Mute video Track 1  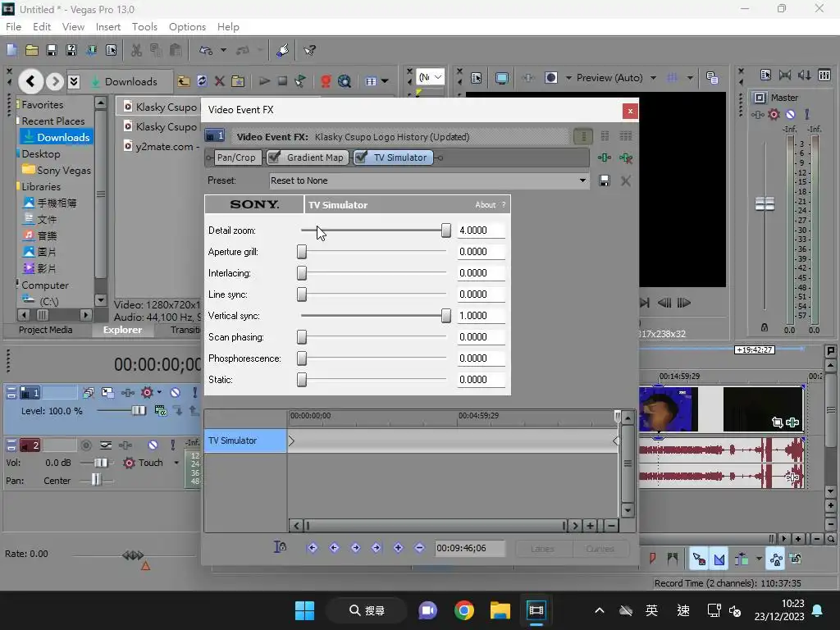pyautogui.click(x=176, y=393)
